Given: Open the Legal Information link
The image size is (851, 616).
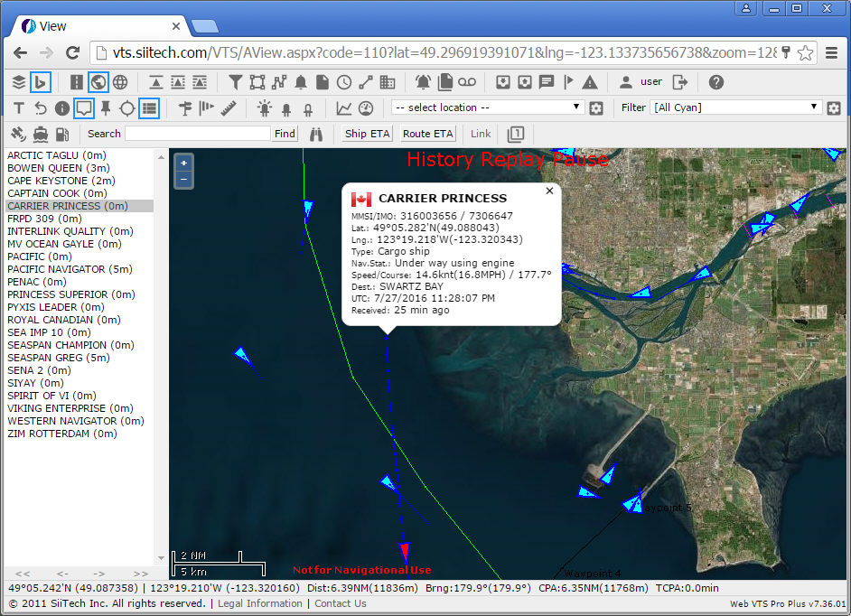Looking at the screenshot, I should click(261, 603).
